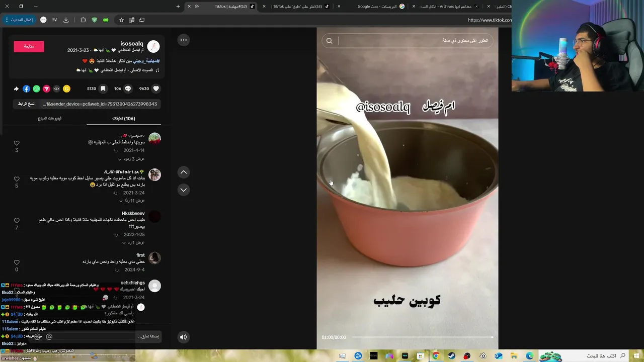Open the original sound الصوت الأصلي link
Screen dimensions: 644x362
[118, 70]
